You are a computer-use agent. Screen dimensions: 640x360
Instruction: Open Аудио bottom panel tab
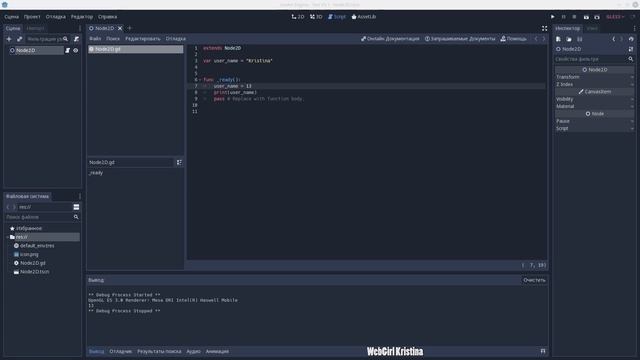pyautogui.click(x=193, y=351)
